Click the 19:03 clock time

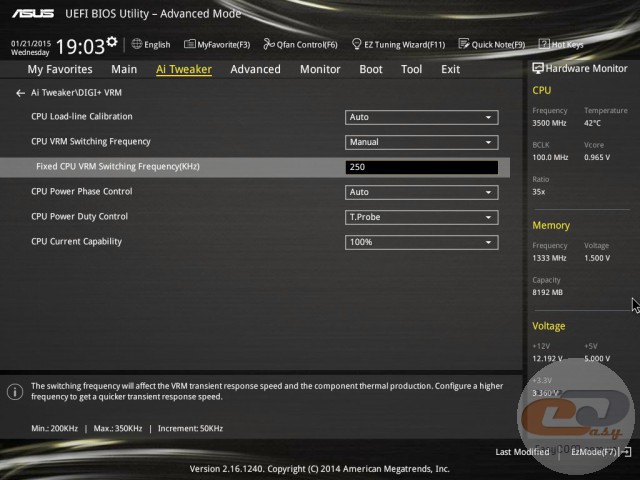tap(80, 46)
